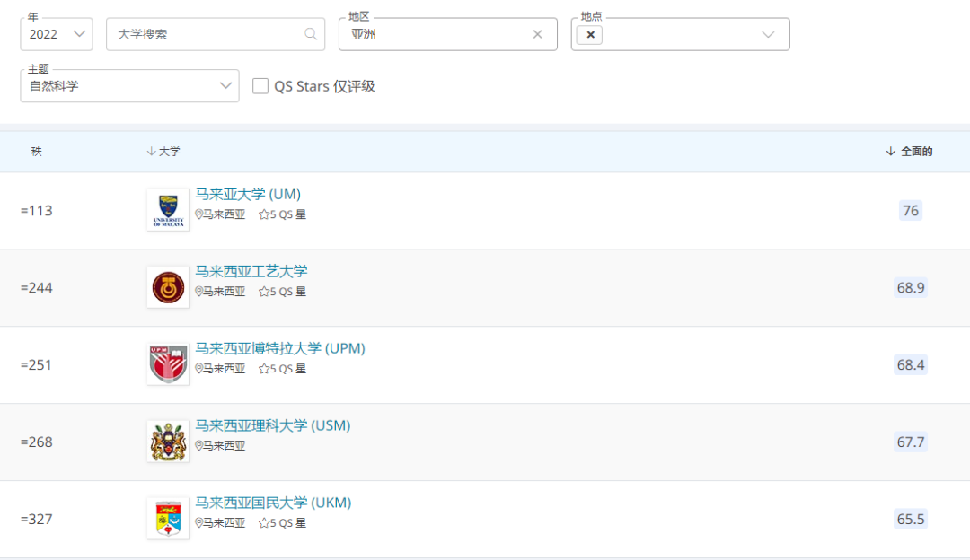
Task: Expand the 地点 location dropdown arrow
Action: click(768, 34)
